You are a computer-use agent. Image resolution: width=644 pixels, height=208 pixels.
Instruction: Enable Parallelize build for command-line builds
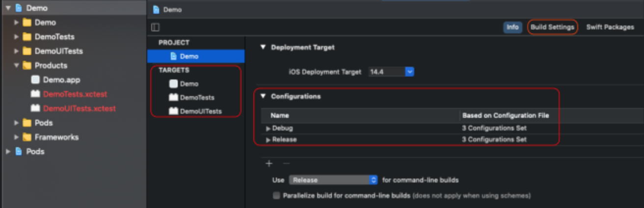pyautogui.click(x=276, y=196)
